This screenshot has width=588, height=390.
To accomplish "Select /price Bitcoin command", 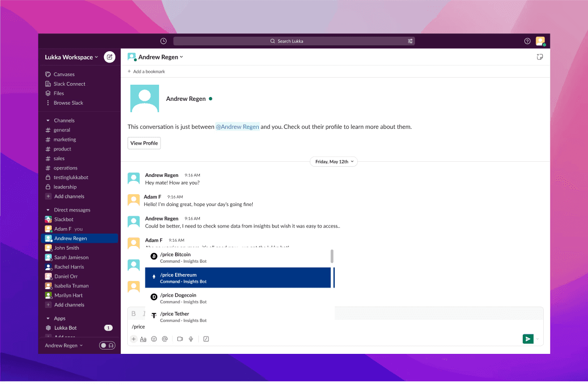I will [238, 257].
